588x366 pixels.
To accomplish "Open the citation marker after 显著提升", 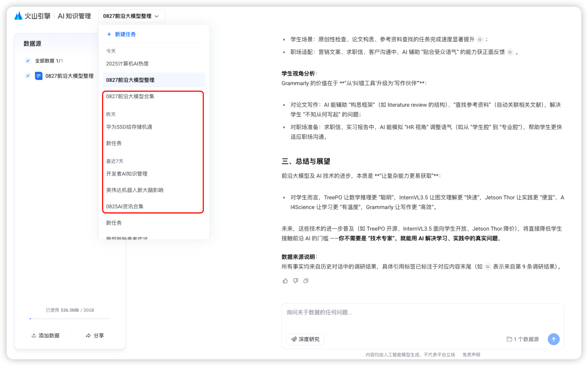I will 480,39.
